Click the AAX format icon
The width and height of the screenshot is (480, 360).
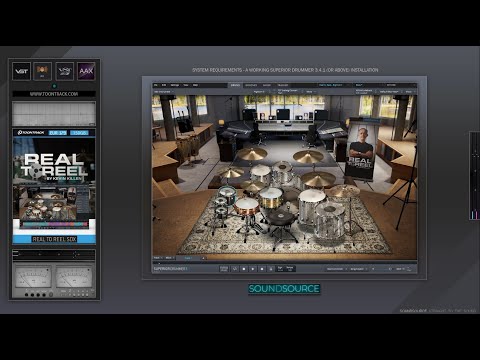coord(86,71)
